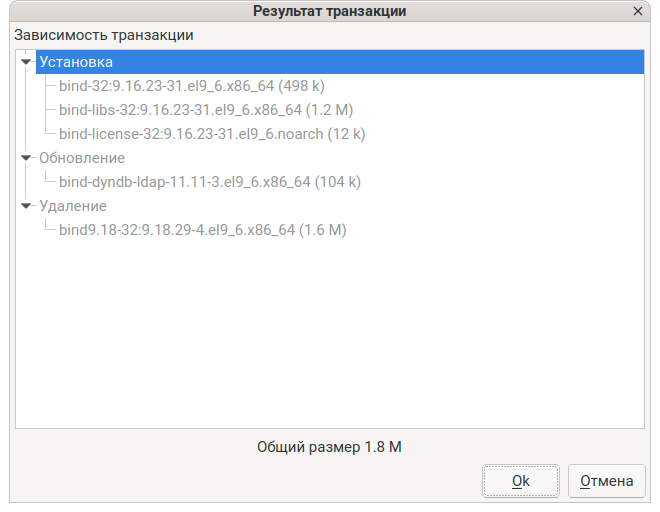Image resolution: width=660 pixels, height=512 pixels.
Task: Select the bind-32:9.16.23-31 x86_64 package (498 k)
Action: pyautogui.click(x=191, y=86)
